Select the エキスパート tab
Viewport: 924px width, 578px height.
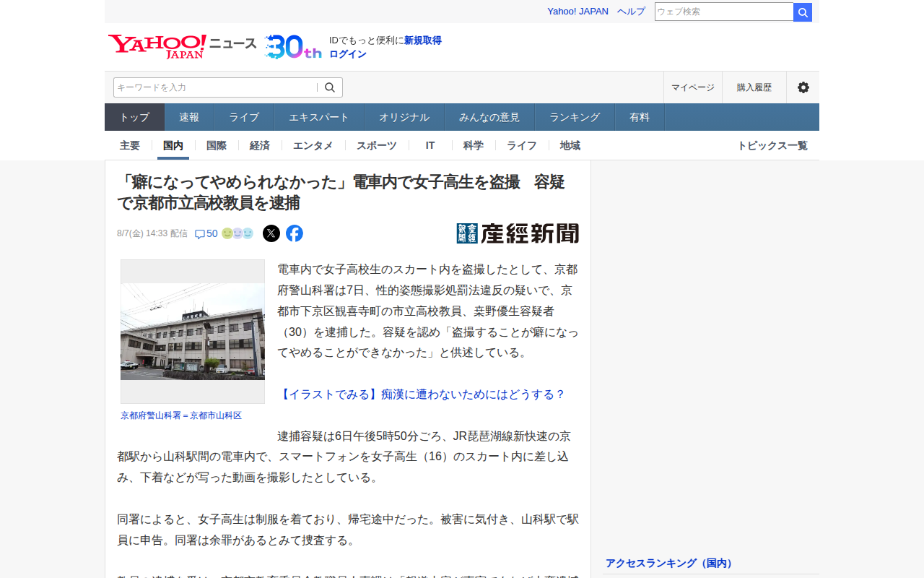click(x=319, y=117)
